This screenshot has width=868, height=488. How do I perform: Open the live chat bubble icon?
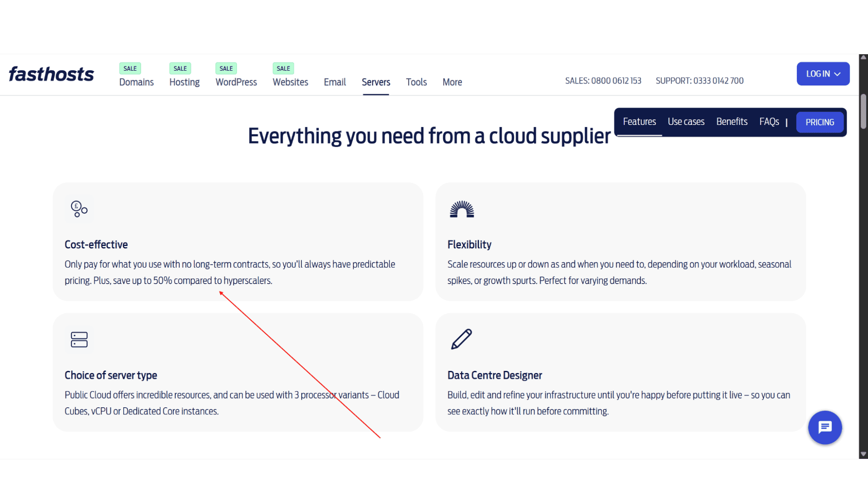point(825,427)
